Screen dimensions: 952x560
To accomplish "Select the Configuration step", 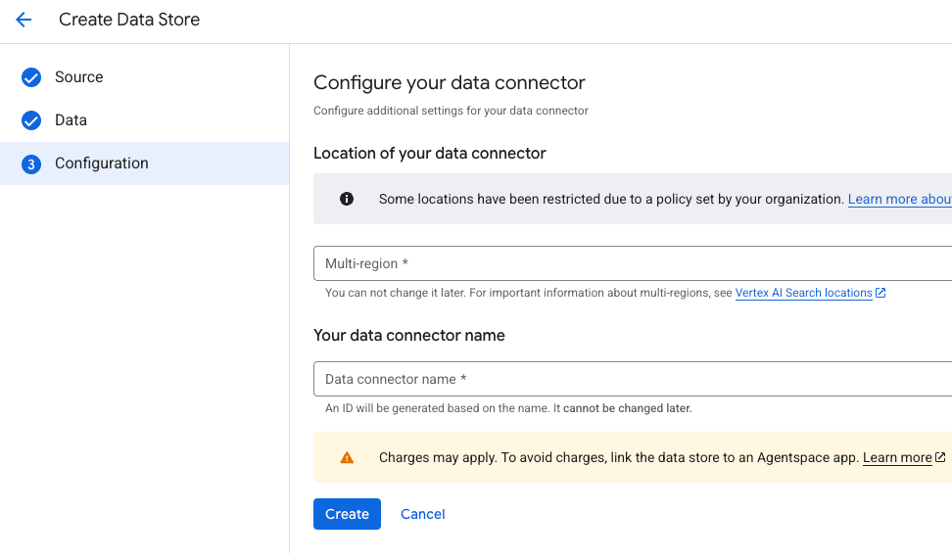I will click(102, 163).
